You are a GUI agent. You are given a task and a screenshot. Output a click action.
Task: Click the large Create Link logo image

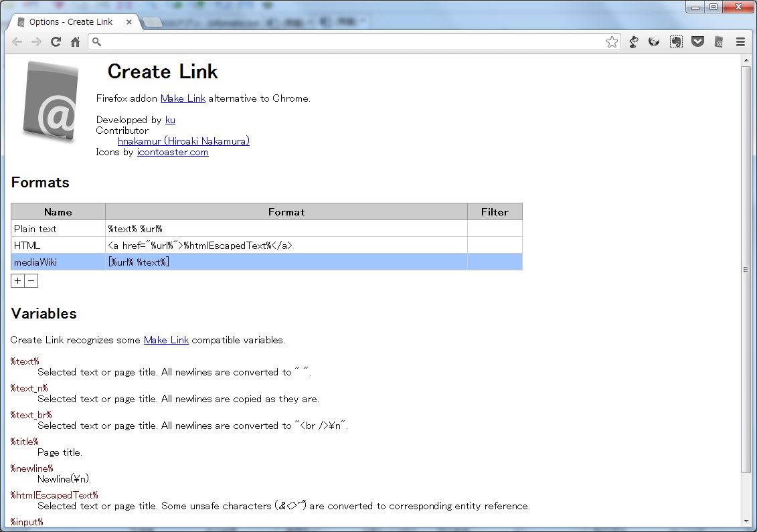point(50,102)
